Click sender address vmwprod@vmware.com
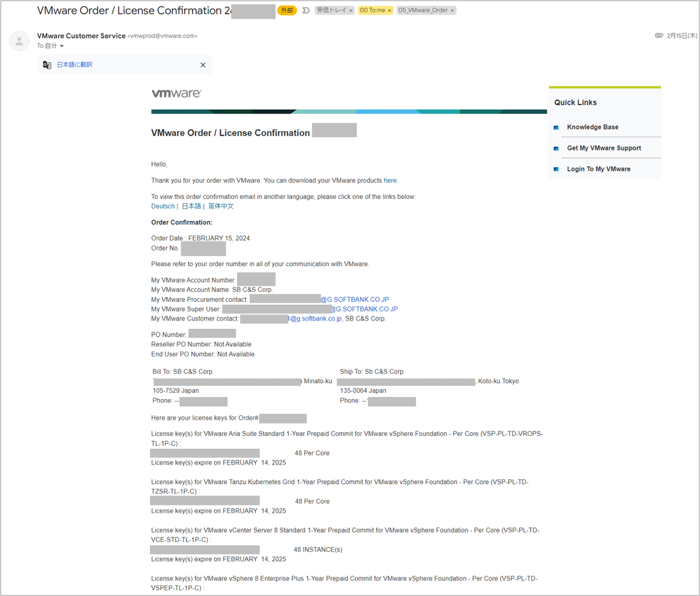700x596 pixels. 163,36
